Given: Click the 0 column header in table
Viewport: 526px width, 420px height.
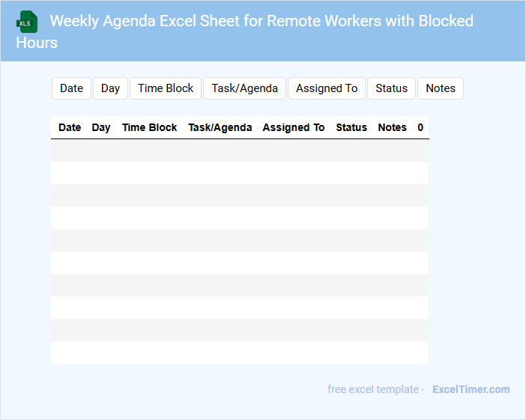Looking at the screenshot, I should (420, 127).
